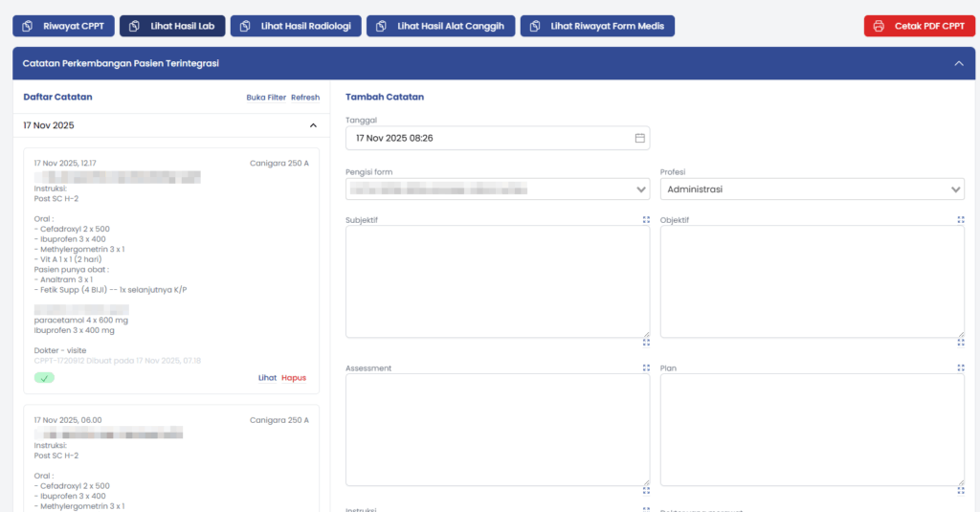Click Buka Filter link
This screenshot has width=980, height=512.
point(266,98)
